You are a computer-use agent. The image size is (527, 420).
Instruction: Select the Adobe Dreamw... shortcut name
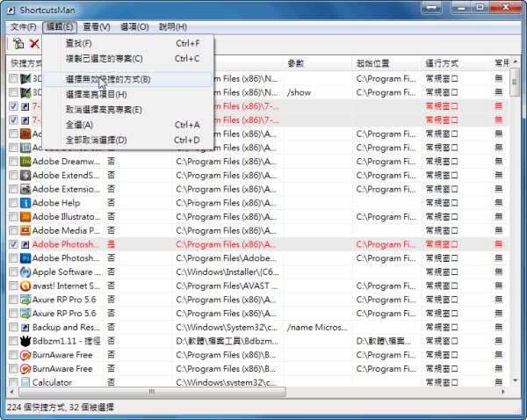click(66, 162)
